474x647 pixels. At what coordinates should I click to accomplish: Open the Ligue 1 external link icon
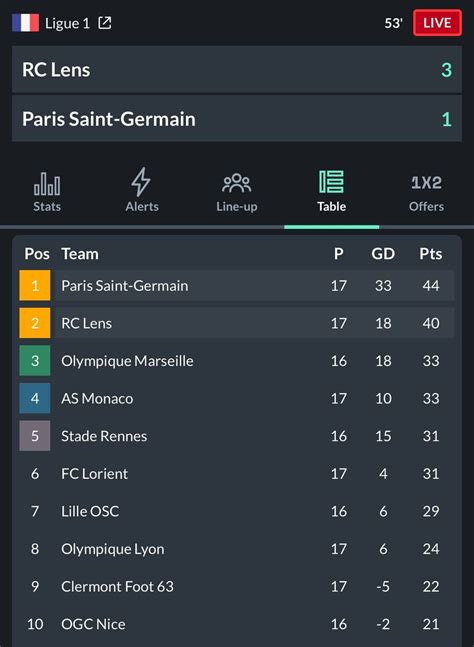coord(105,23)
